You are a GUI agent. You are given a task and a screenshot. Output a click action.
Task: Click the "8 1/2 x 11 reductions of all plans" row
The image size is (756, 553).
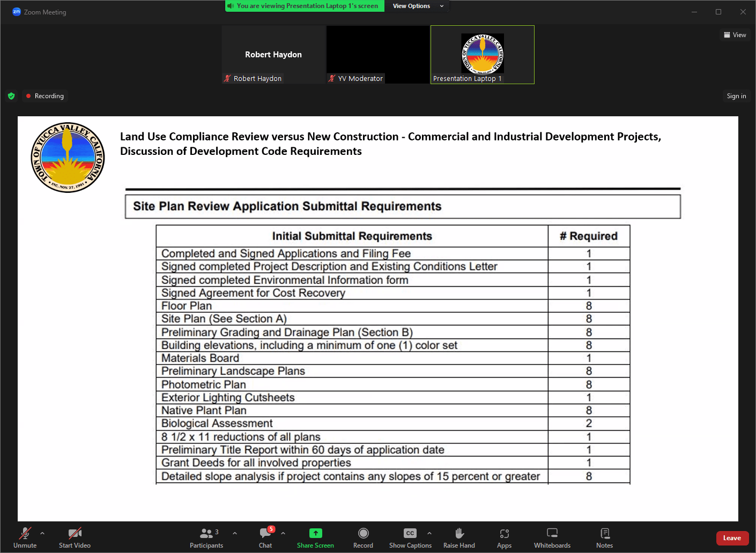pos(392,437)
